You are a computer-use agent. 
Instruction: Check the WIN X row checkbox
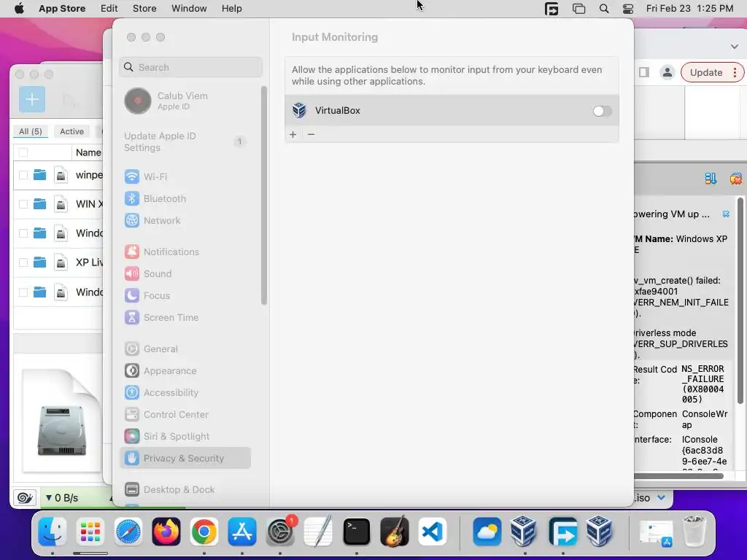tap(23, 204)
